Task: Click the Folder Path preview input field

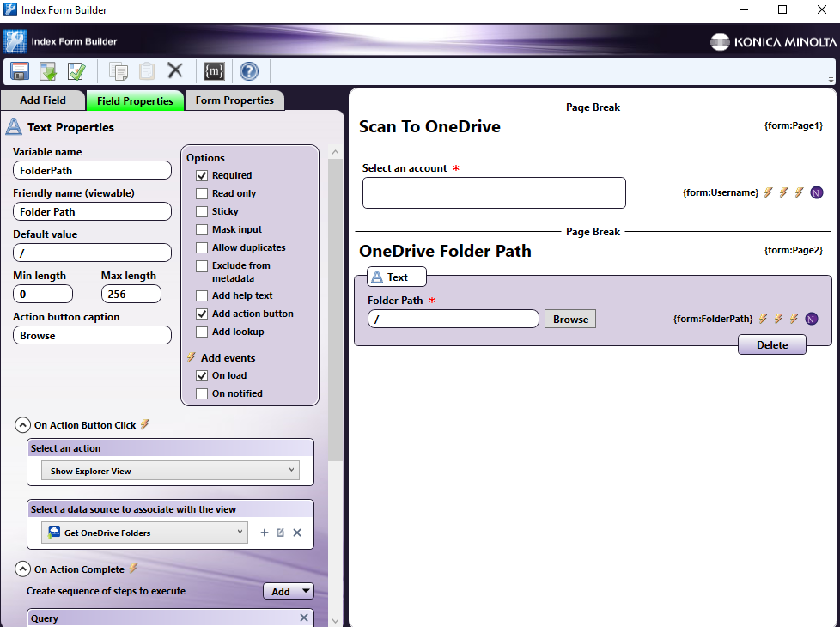Action: click(x=453, y=319)
